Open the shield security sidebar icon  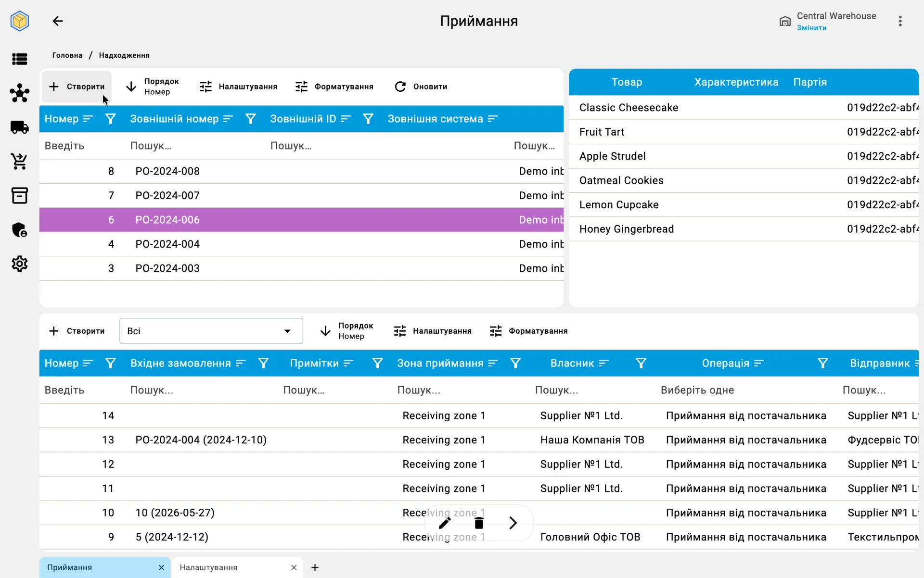[x=20, y=230]
